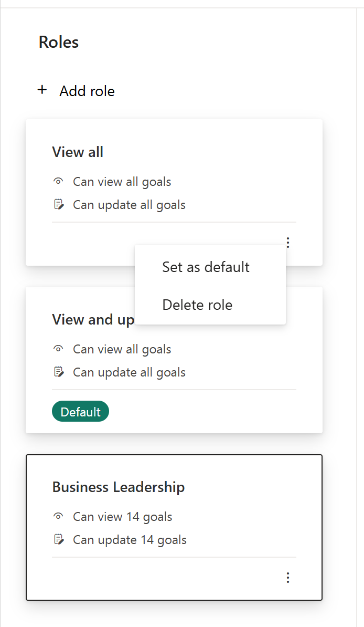This screenshot has width=364, height=627.
Task: Click Can view 14 goals text
Action: pos(122,516)
